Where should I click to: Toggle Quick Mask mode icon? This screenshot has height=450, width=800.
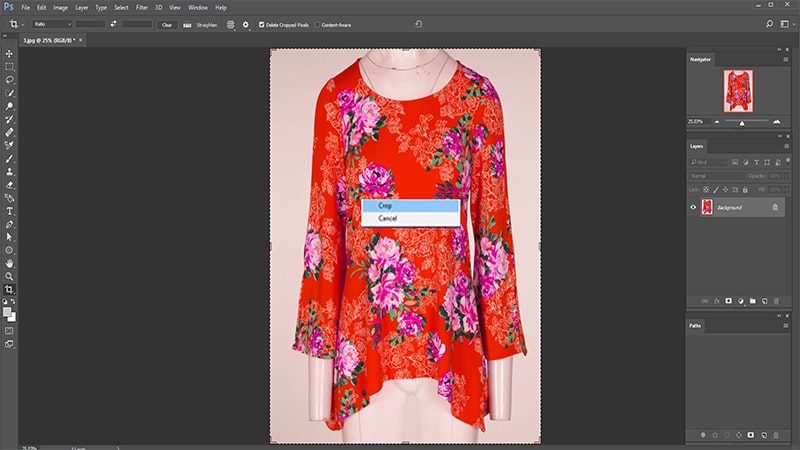click(x=9, y=331)
